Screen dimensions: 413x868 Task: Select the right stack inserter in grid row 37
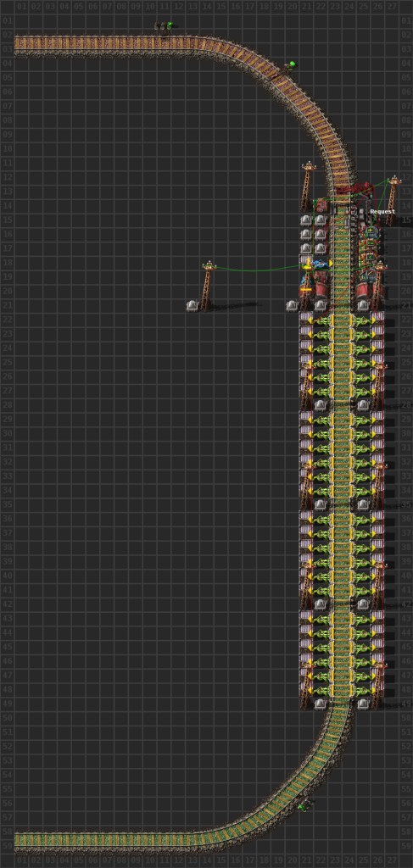[363, 534]
